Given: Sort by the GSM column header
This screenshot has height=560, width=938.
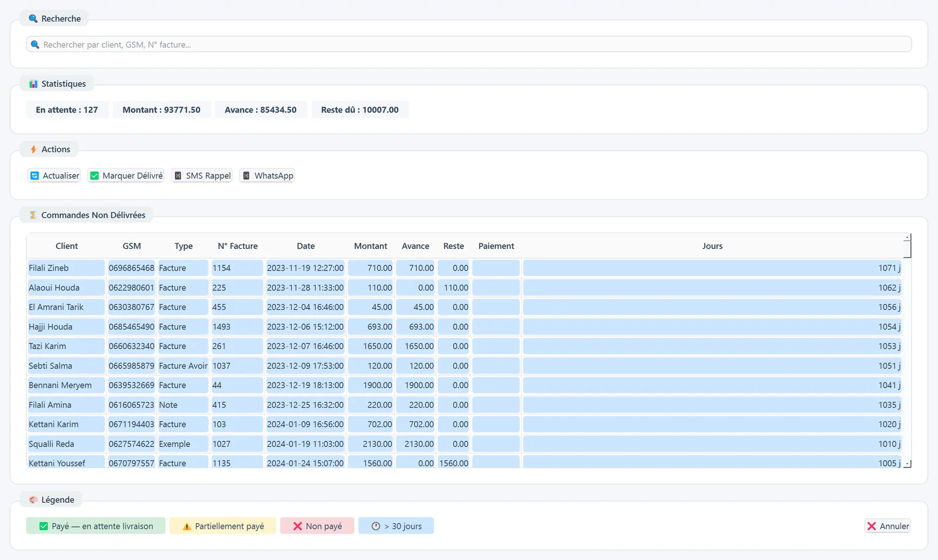Looking at the screenshot, I should click(132, 246).
